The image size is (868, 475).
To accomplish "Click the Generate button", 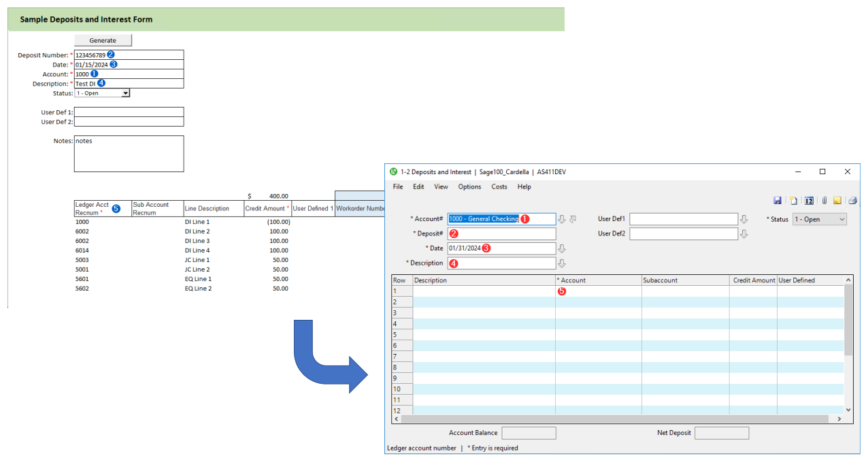I will 103,40.
